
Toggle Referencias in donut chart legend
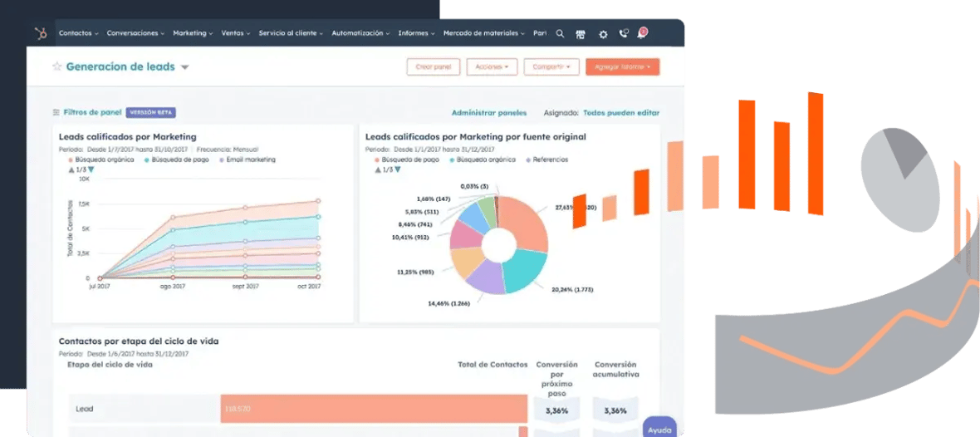[x=546, y=160]
